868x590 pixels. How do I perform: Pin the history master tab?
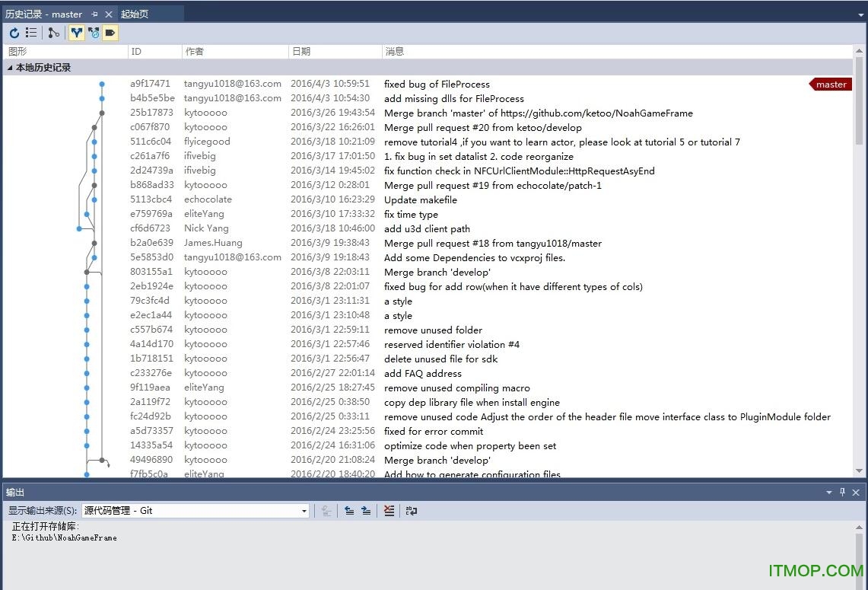(x=94, y=14)
